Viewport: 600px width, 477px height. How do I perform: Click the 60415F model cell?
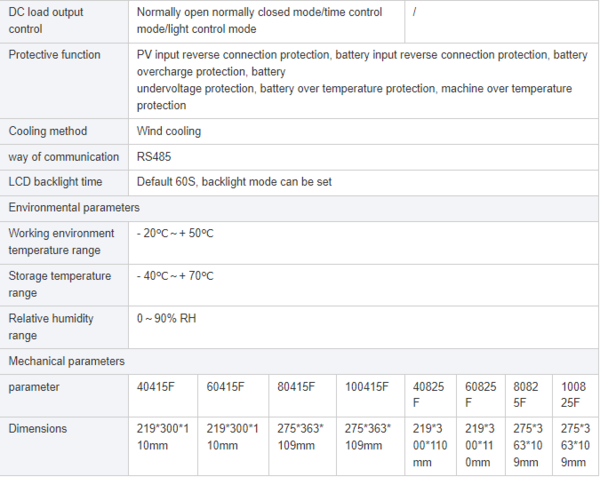(x=226, y=386)
